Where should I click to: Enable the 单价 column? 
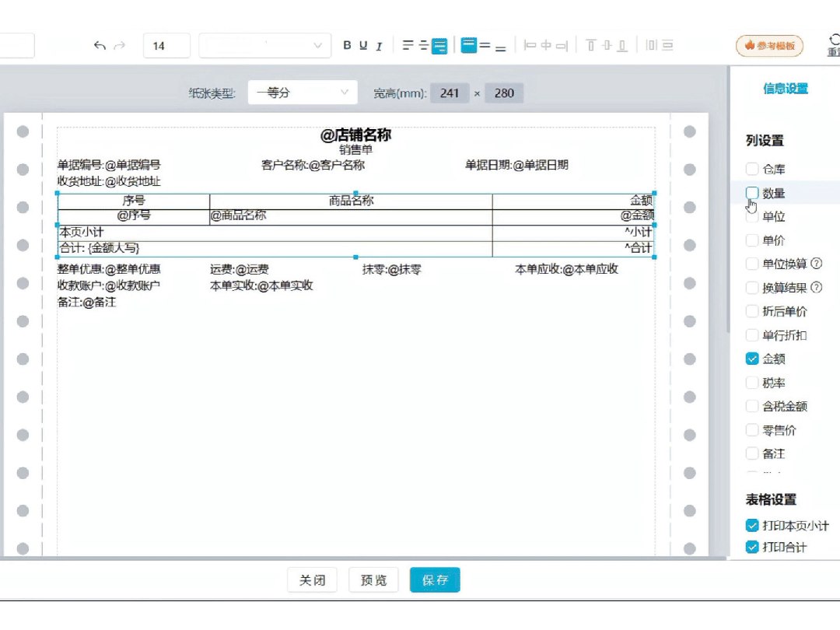tap(752, 240)
